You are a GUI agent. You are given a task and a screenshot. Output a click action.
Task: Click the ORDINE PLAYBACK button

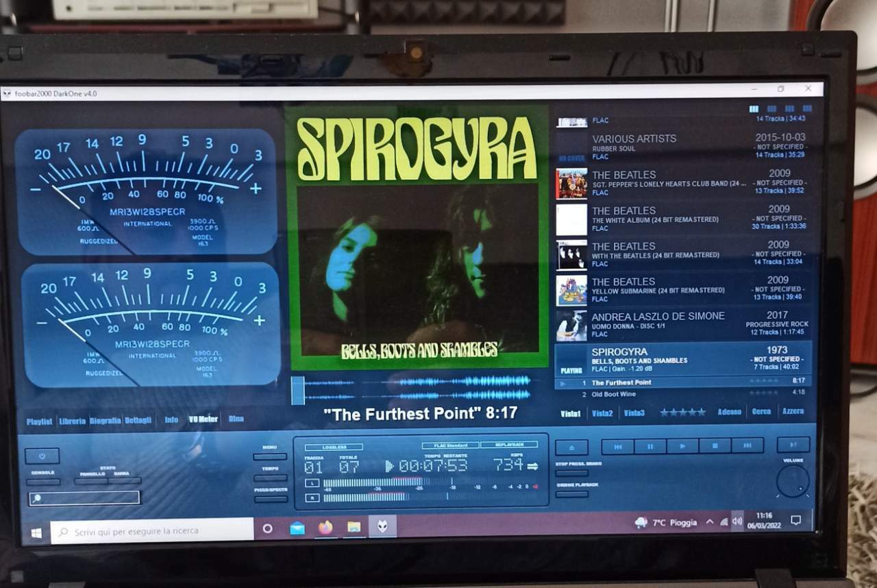[x=572, y=493]
